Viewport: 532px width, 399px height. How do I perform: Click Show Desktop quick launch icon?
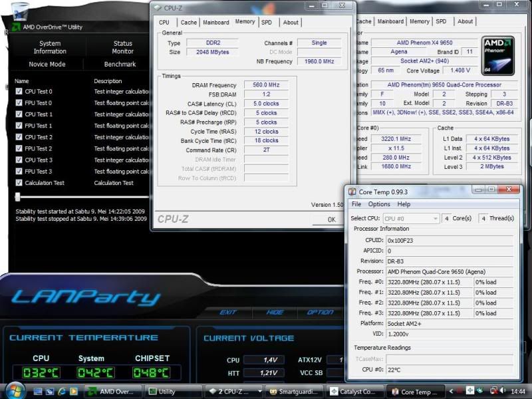point(38,391)
